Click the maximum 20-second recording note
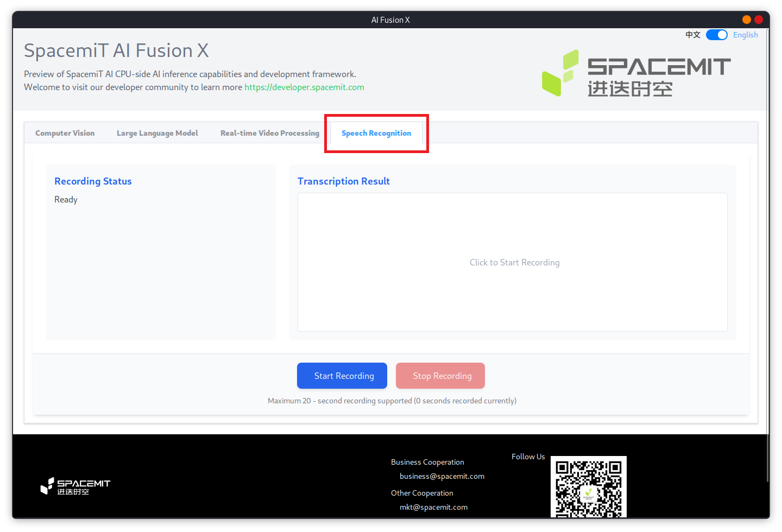This screenshot has width=782, height=532. [392, 401]
